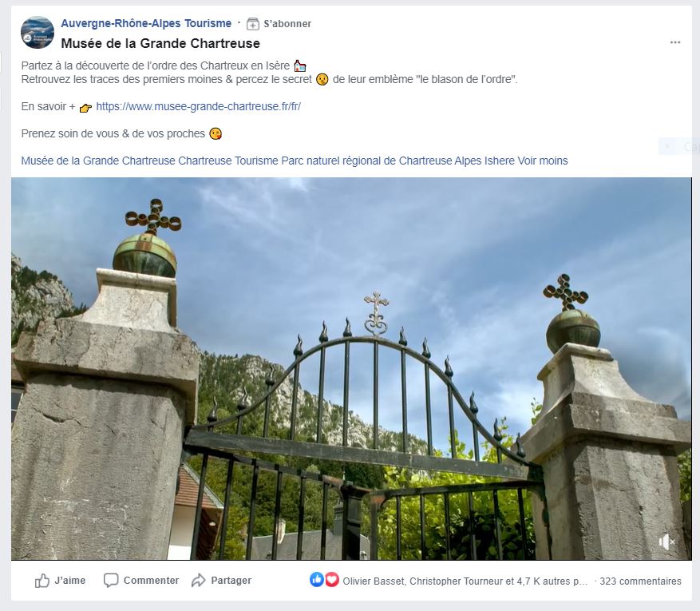Open the Chartreuse Tourisme tagged page
Screen dimensions: 700x611
pyautogui.click(x=228, y=161)
